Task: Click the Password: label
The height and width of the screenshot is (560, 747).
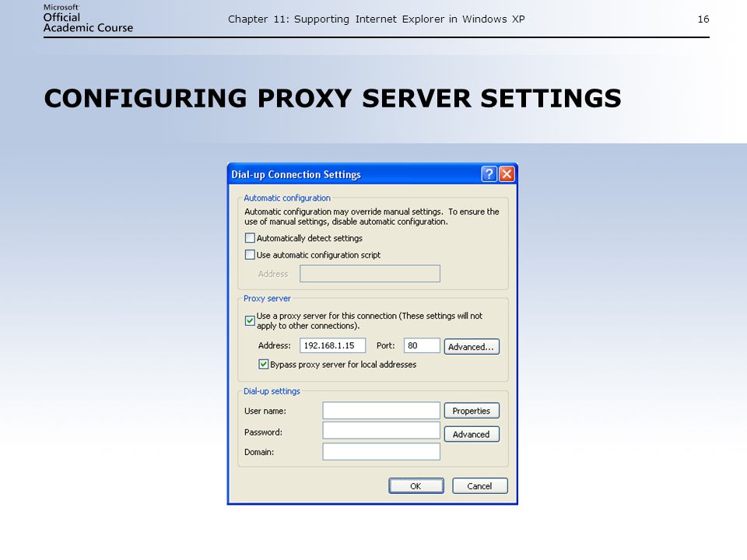Action: [263, 432]
